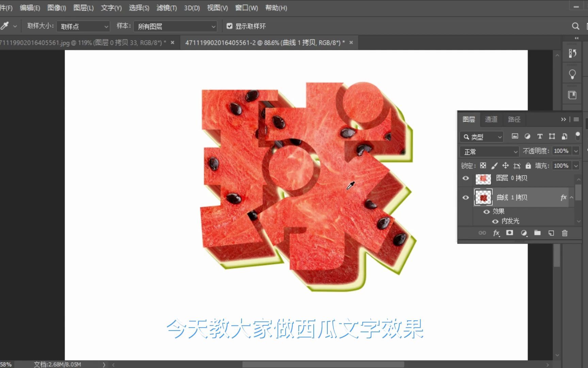
Task: Open the 取样点 sample size dropdown
Action: coord(83,26)
